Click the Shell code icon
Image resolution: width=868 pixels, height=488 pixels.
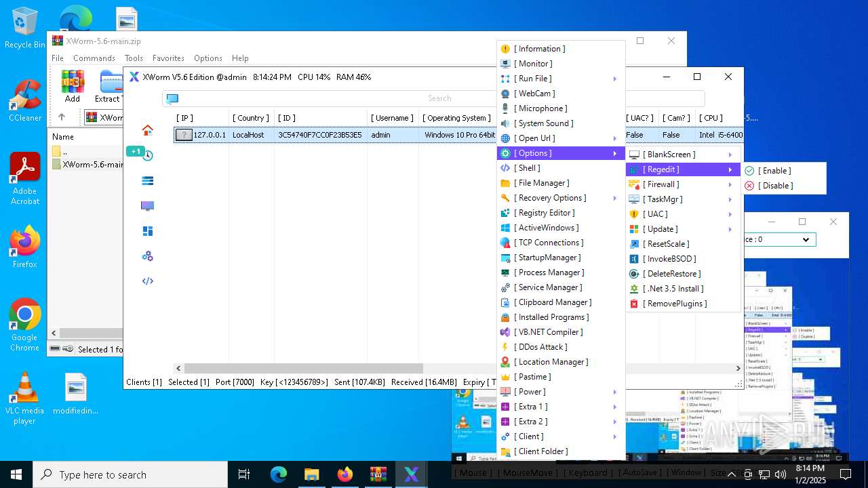coord(505,168)
